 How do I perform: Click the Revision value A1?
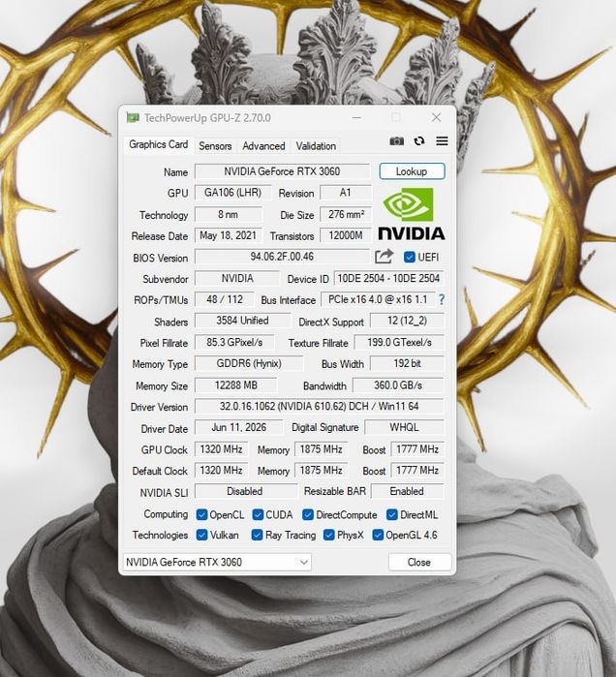pos(346,193)
